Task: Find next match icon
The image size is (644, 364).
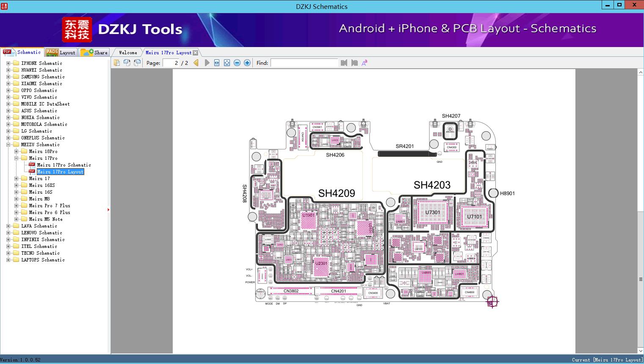Action: [354, 63]
